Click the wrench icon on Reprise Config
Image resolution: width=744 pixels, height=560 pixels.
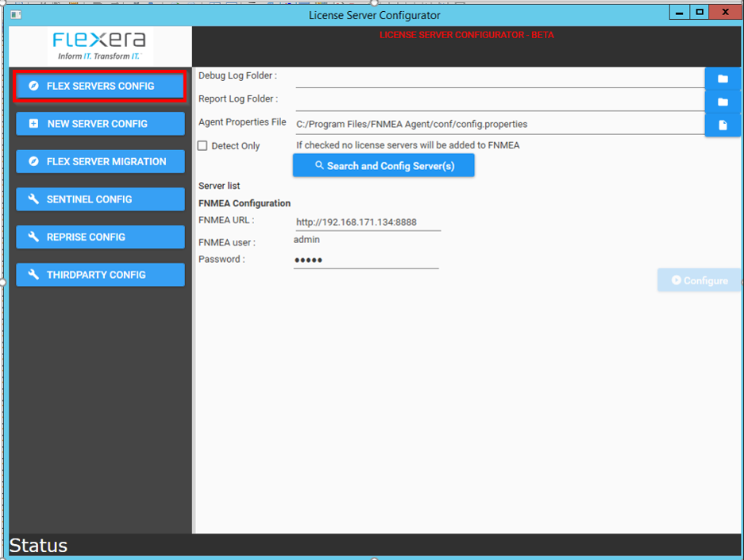[x=33, y=237]
